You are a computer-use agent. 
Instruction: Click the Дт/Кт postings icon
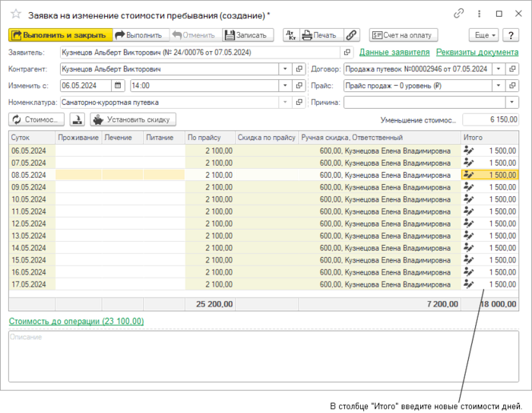(x=291, y=35)
